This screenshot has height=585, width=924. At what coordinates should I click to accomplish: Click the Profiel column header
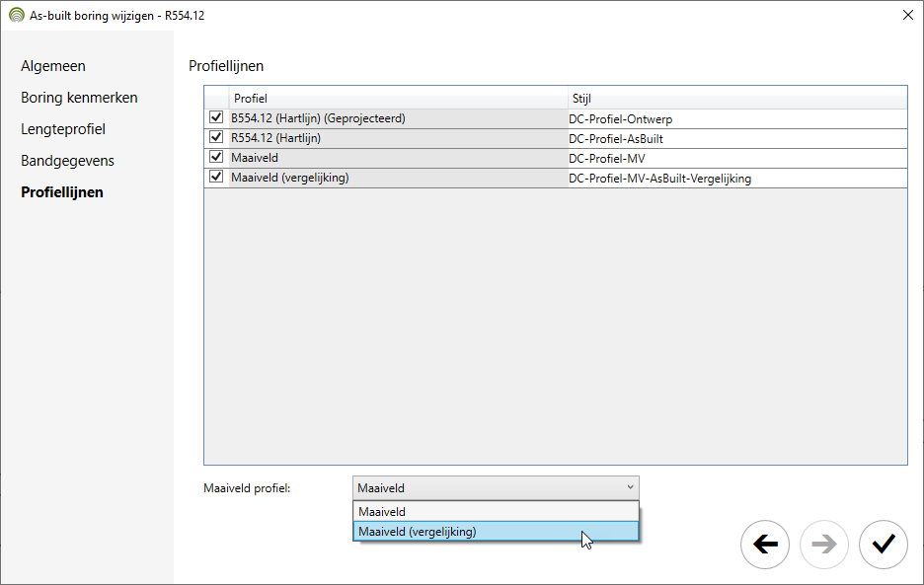(x=398, y=99)
